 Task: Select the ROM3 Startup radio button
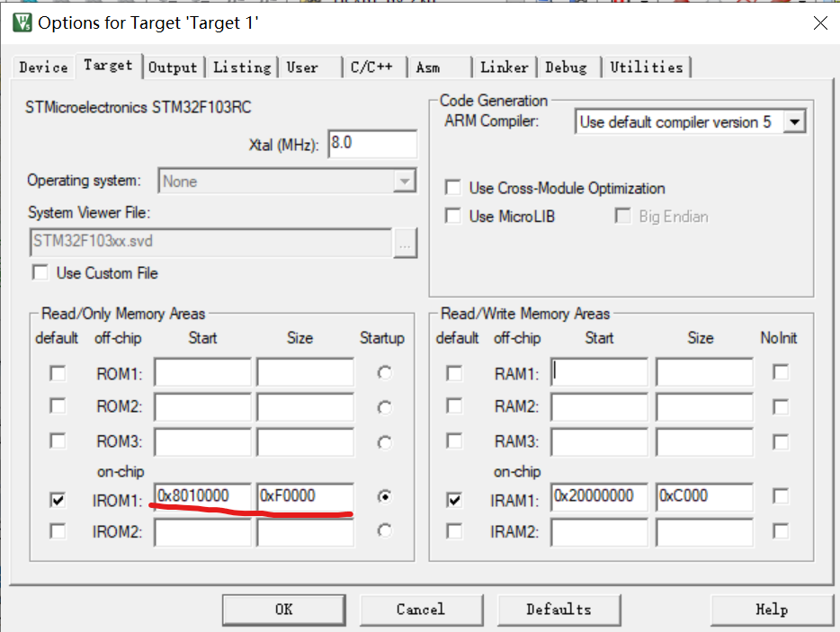click(385, 442)
